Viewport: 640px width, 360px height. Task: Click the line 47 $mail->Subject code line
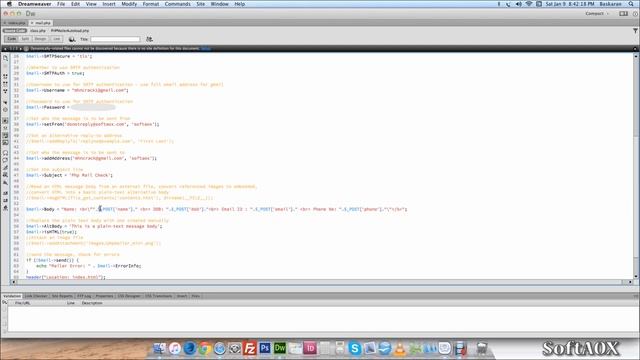tap(69, 175)
